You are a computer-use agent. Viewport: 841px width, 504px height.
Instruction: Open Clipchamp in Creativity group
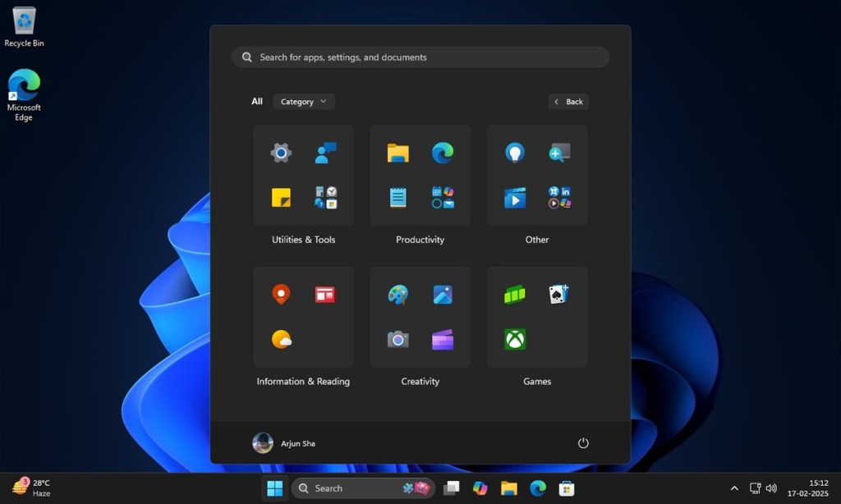tap(443, 339)
